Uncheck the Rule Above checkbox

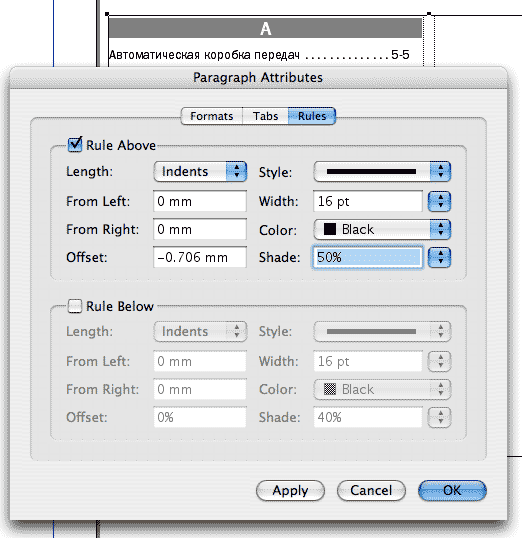[75, 144]
